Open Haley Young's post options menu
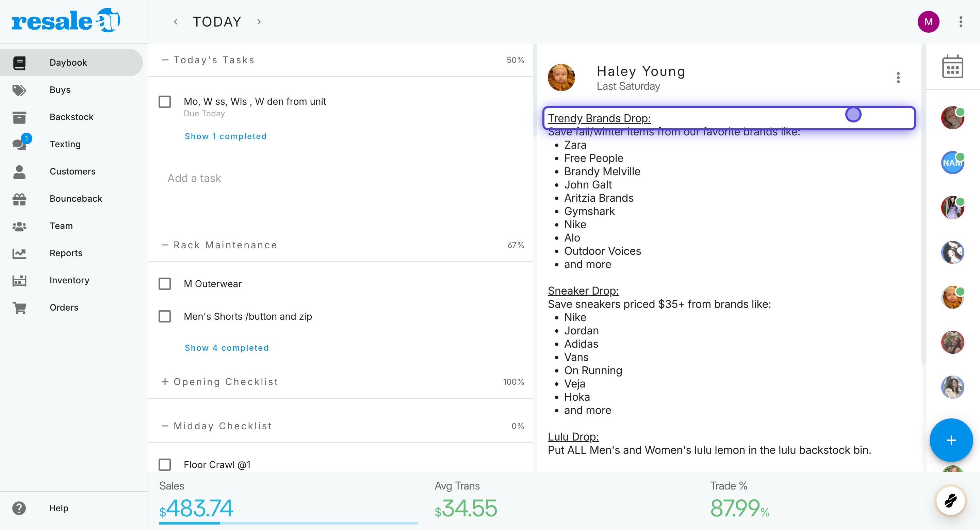 [898, 78]
